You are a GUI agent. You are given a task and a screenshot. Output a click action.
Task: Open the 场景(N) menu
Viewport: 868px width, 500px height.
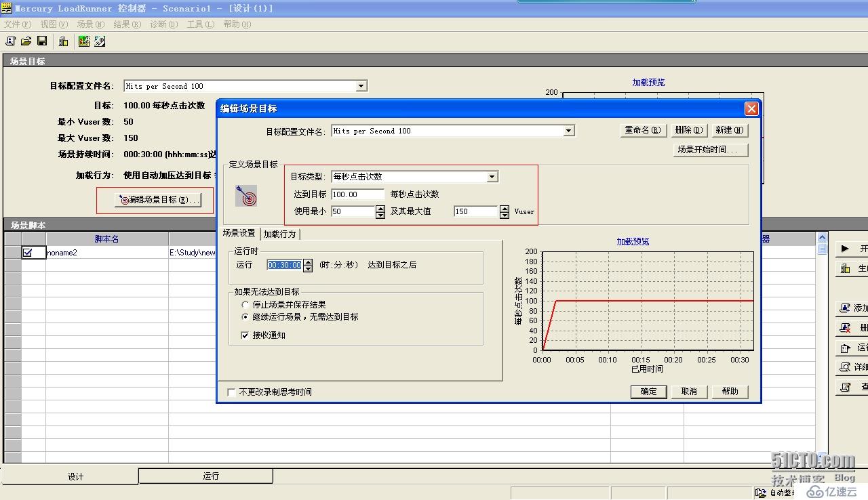click(90, 24)
